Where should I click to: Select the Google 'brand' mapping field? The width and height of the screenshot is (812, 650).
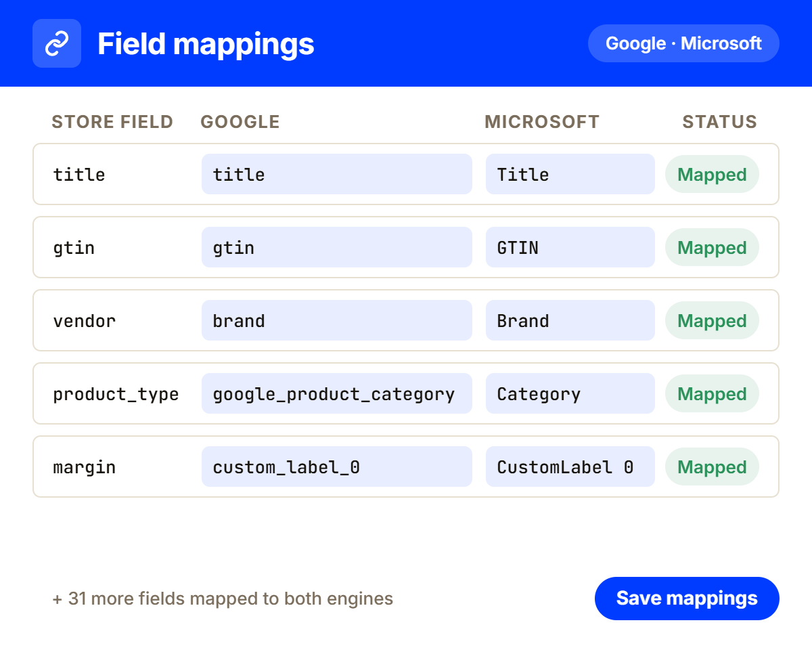[337, 320]
